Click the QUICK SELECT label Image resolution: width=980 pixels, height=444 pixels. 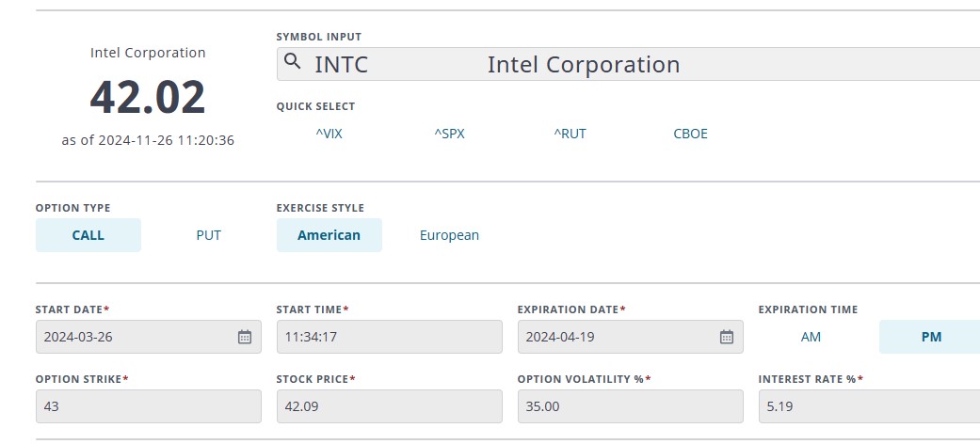315,106
